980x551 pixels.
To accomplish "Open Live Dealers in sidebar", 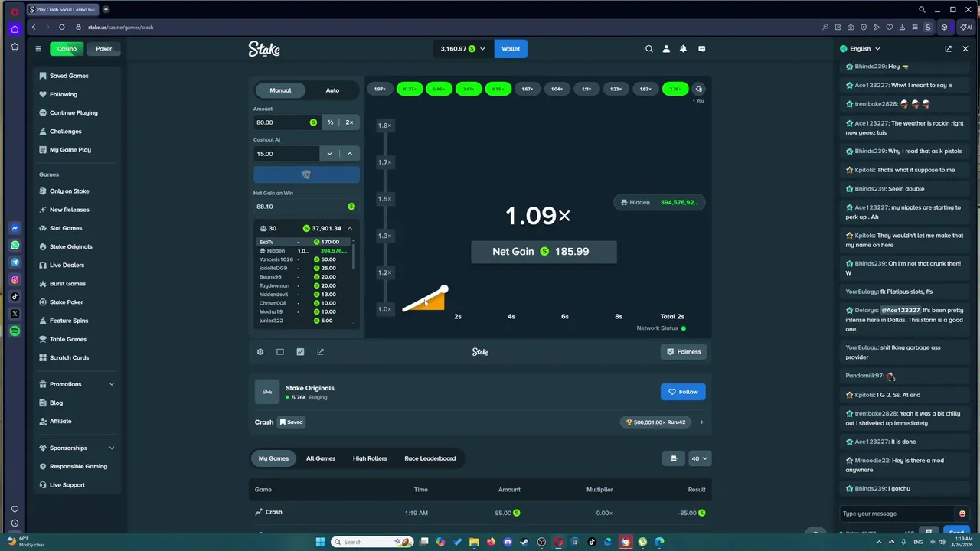I will point(67,265).
